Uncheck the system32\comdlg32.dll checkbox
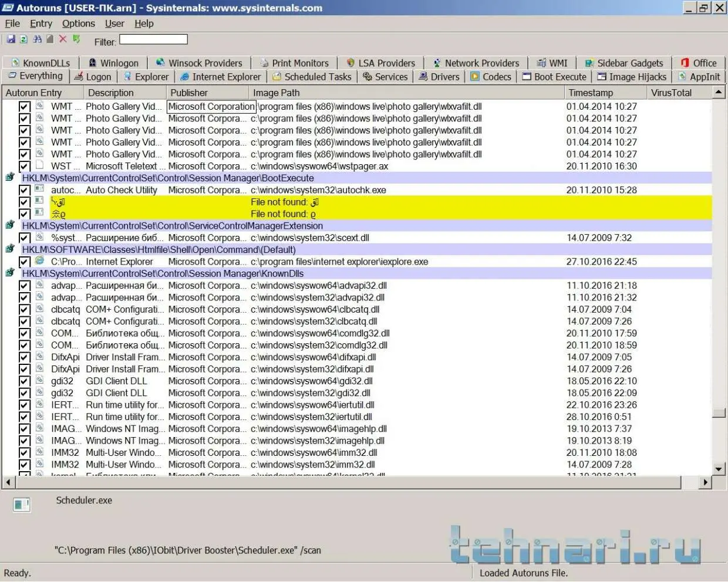The width and height of the screenshot is (728, 582). [x=24, y=346]
